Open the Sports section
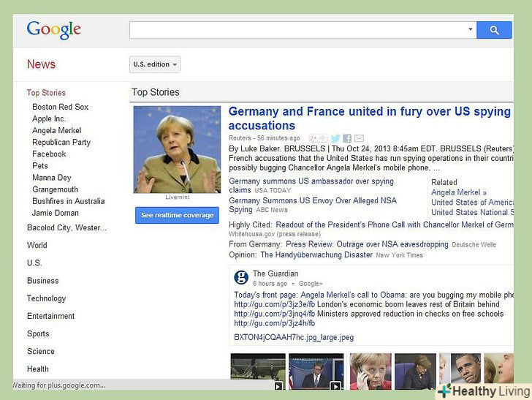Image resolution: width=532 pixels, height=400 pixels. 38,333
